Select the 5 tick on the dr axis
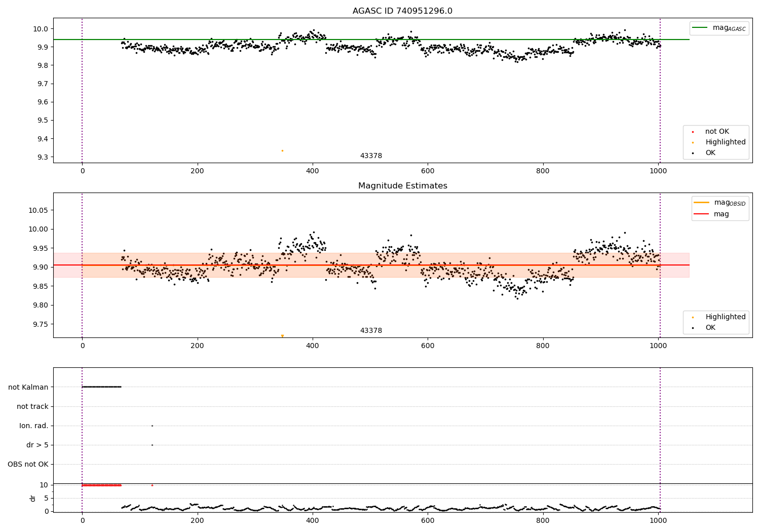Image resolution: width=760 pixels, height=532 pixels. click(47, 498)
